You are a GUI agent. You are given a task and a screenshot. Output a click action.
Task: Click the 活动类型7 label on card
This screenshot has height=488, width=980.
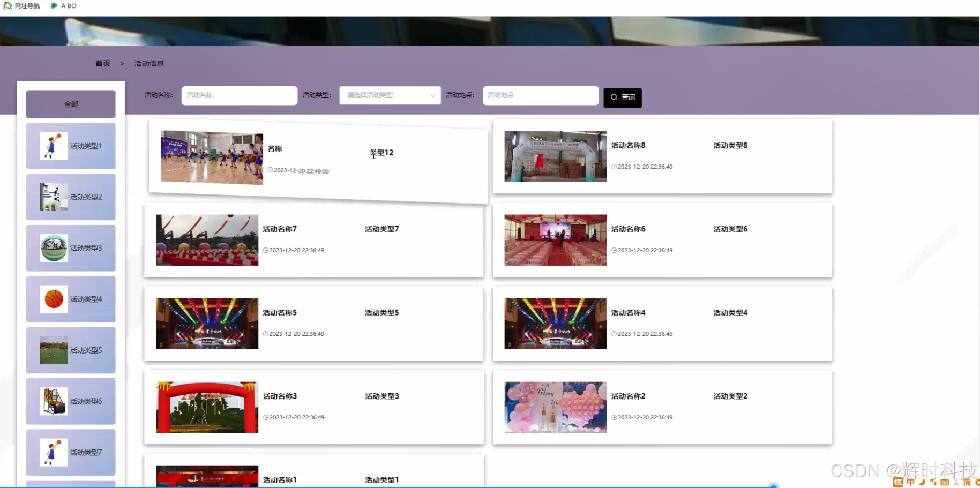click(382, 229)
